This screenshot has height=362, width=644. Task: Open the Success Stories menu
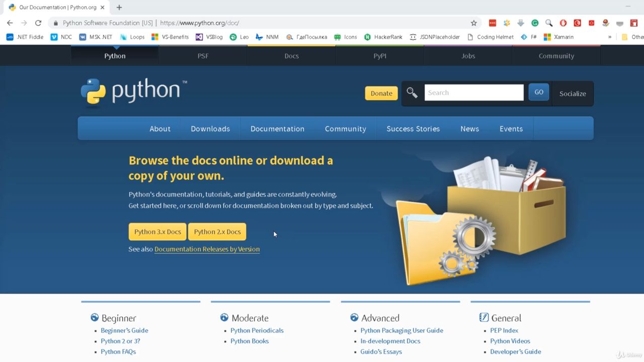point(413,129)
